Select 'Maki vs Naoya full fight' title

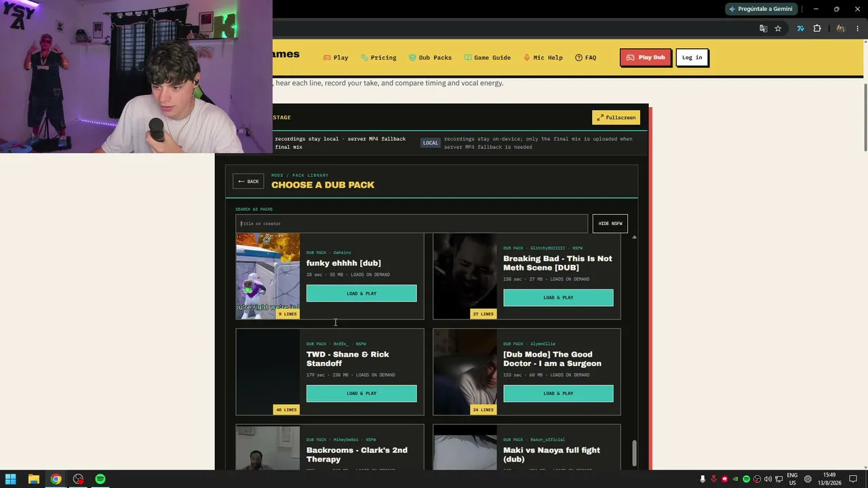(x=551, y=454)
